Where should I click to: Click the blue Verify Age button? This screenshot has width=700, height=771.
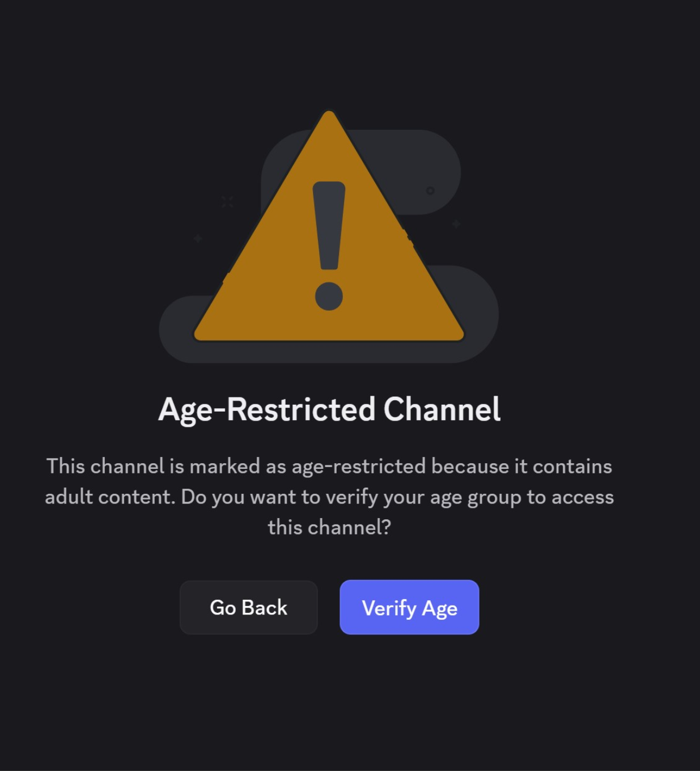409,607
